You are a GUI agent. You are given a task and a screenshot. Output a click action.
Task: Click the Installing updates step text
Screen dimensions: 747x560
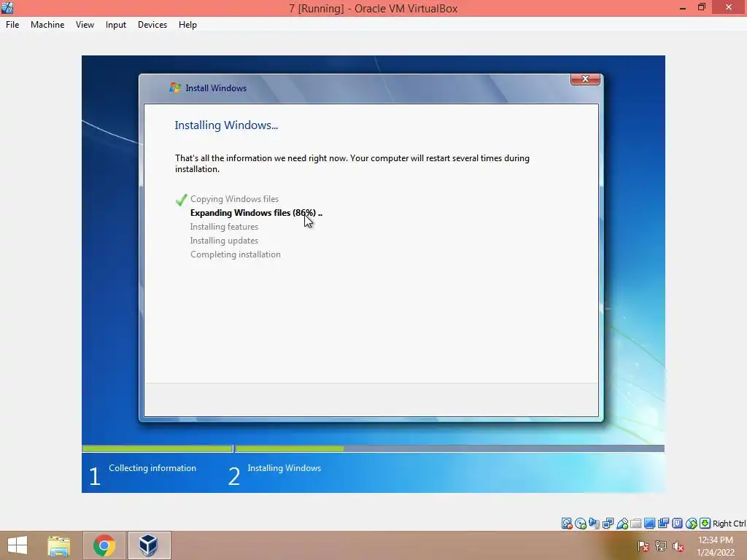coord(224,241)
